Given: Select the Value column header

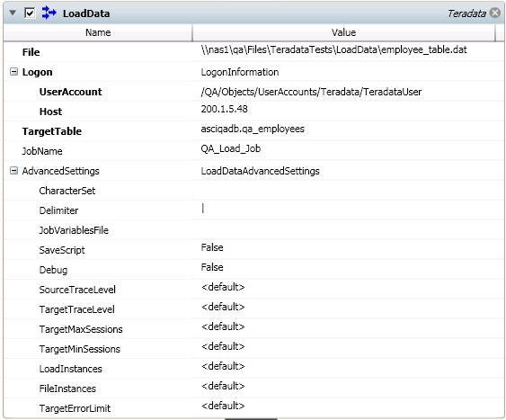Looking at the screenshot, I should point(343,32).
